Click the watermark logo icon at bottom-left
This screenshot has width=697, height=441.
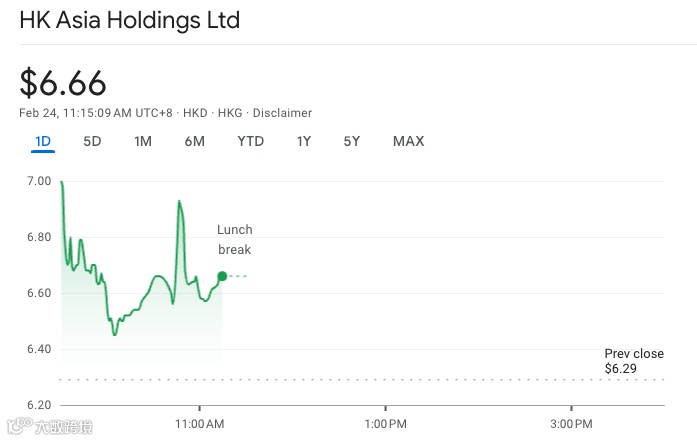19,428
